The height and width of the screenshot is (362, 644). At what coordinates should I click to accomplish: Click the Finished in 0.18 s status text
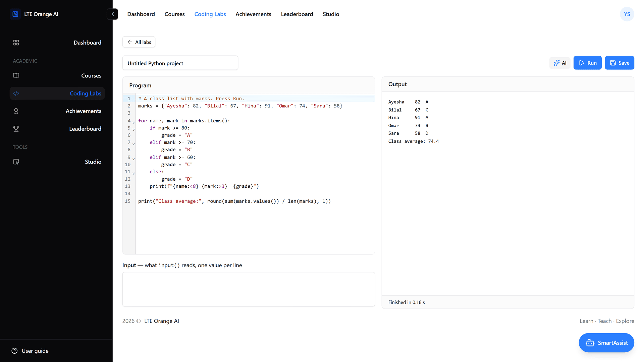[x=406, y=302]
